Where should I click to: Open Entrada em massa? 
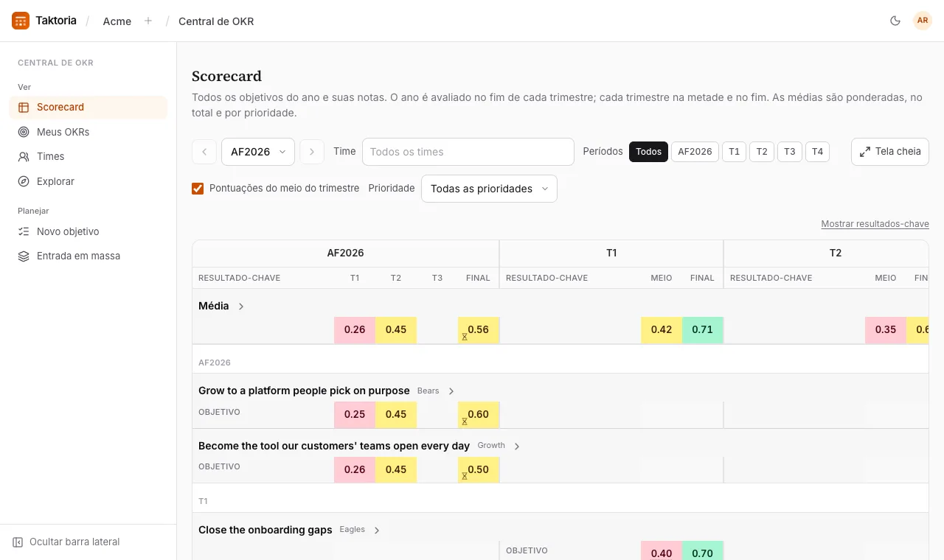tap(88, 256)
